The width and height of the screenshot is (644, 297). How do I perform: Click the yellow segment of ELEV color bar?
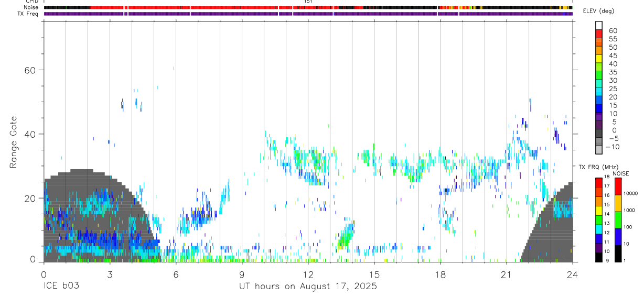click(x=599, y=58)
